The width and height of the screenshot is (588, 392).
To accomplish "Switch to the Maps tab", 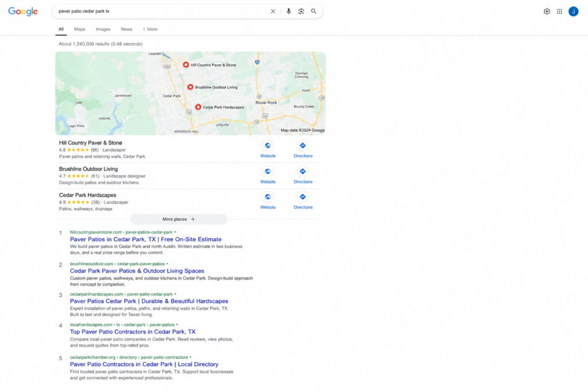I will coord(79,29).
